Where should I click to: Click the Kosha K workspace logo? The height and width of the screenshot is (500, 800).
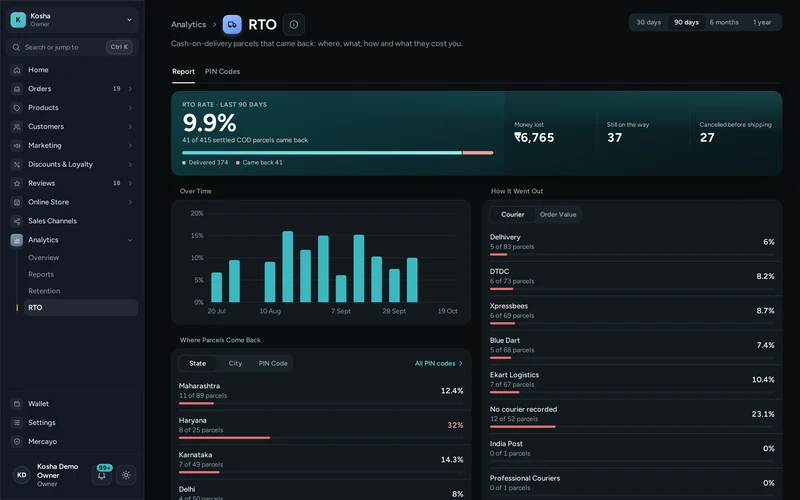18,20
